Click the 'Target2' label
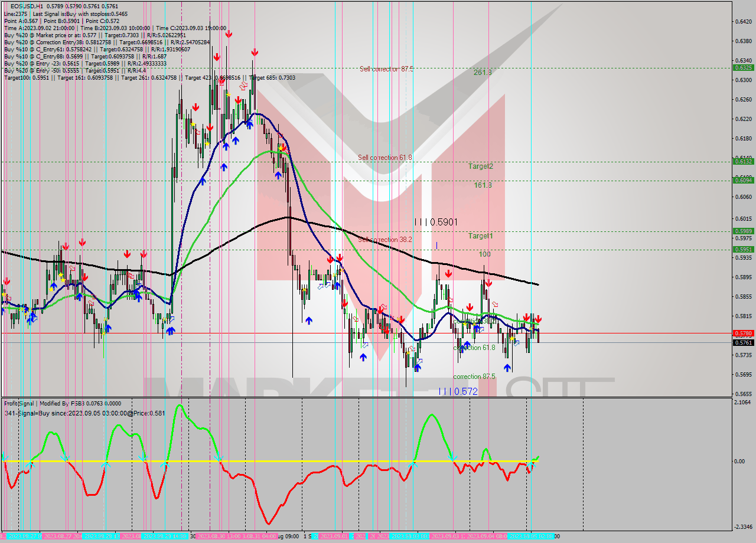Viewport: 756px width, 543px height. point(481,166)
